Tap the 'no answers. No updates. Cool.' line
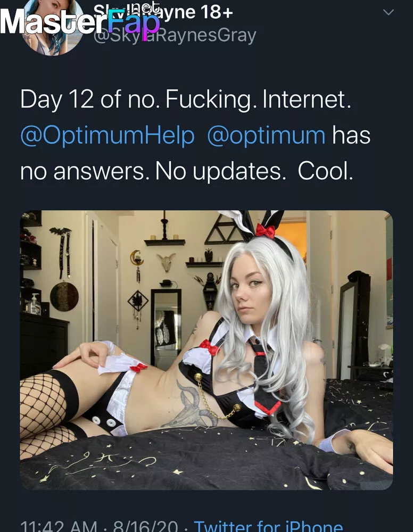Screen dimensions: 413x532 click(187, 171)
